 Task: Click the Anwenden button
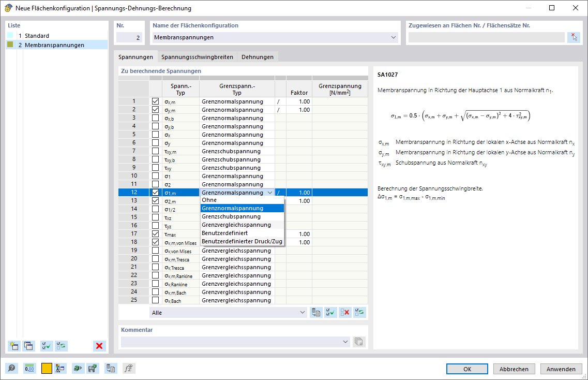coord(561,369)
